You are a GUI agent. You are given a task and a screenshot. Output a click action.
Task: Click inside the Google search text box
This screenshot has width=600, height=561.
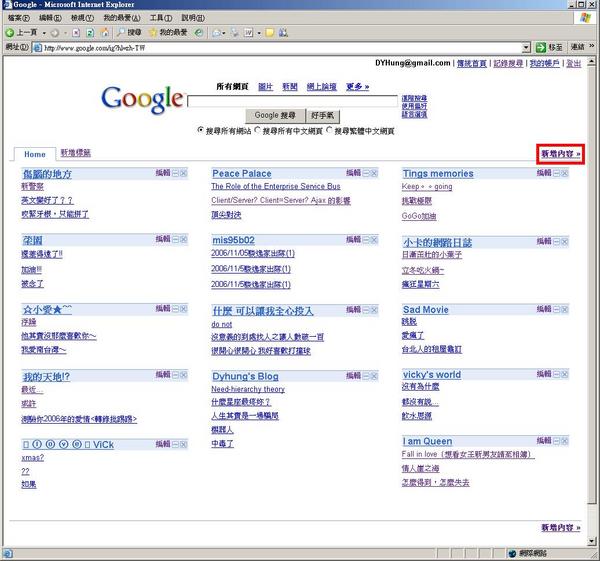click(293, 101)
